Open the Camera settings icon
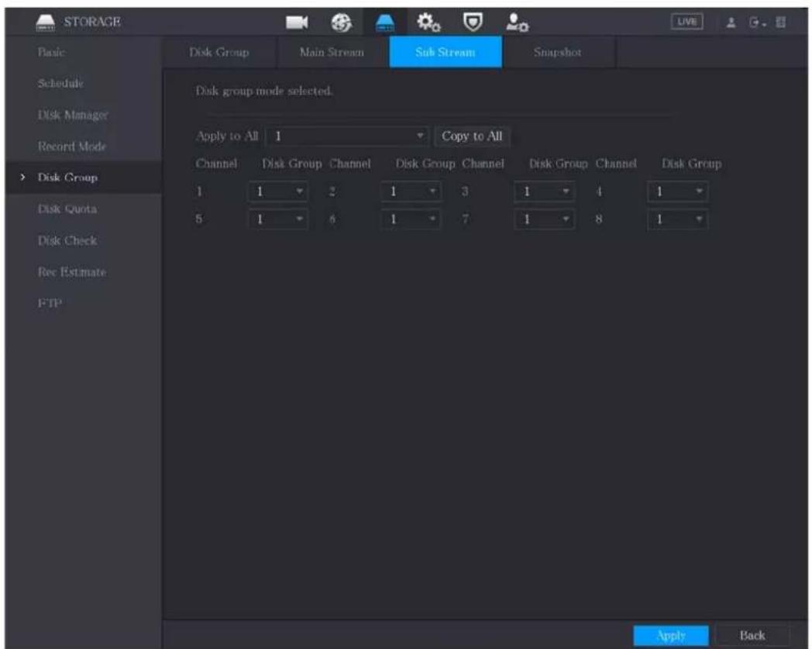812x649 pixels. 297,22
